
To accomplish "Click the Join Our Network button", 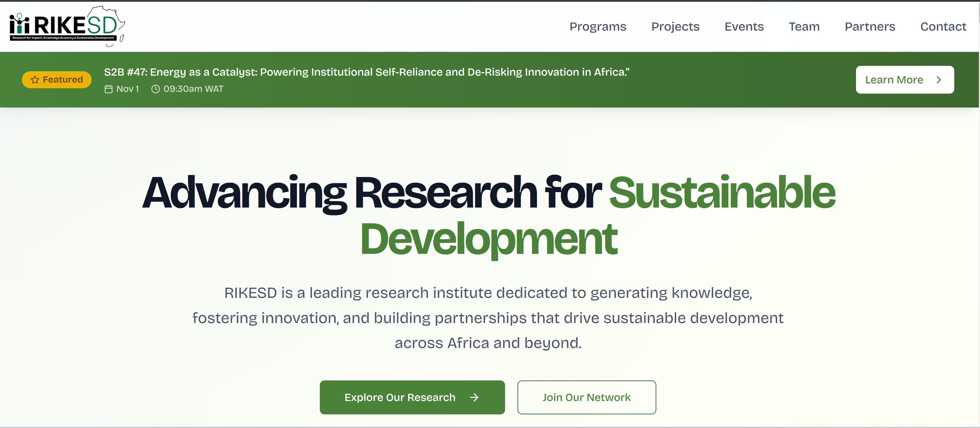I will (x=586, y=398).
